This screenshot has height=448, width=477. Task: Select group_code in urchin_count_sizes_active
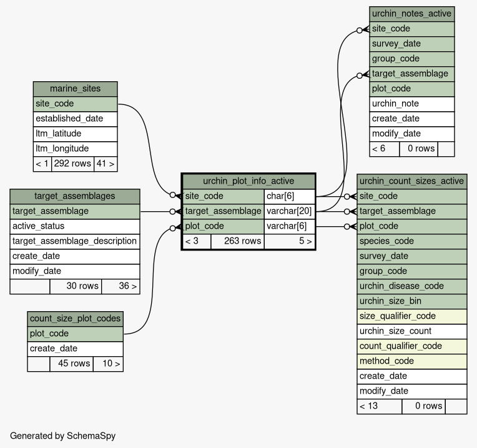(x=412, y=271)
